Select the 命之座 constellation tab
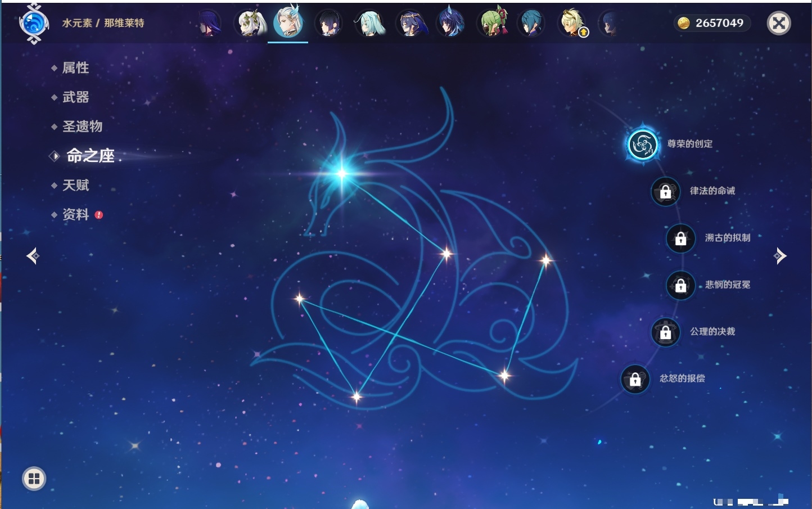812x509 pixels. click(90, 156)
